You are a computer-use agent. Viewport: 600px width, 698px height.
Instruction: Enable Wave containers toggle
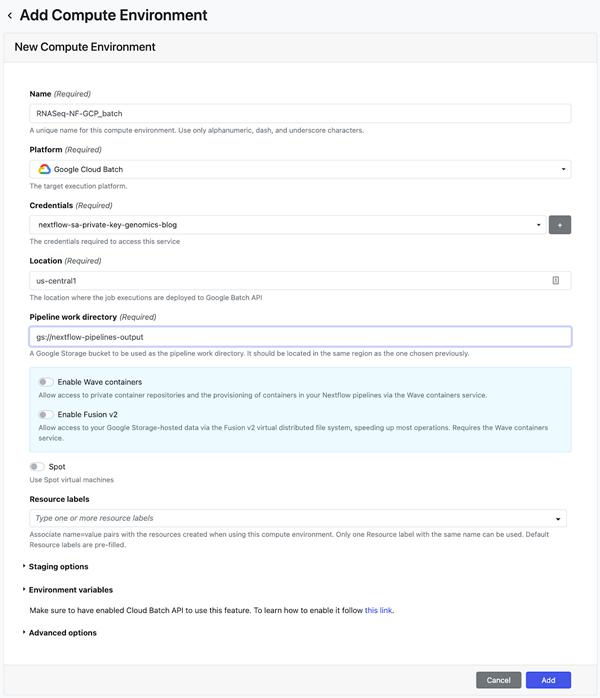[x=46, y=382]
